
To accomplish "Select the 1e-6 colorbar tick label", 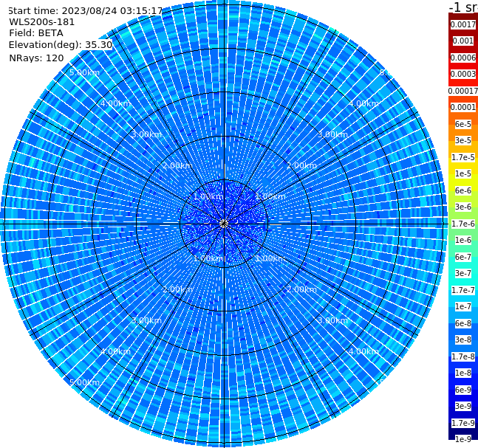I will 463,240.
